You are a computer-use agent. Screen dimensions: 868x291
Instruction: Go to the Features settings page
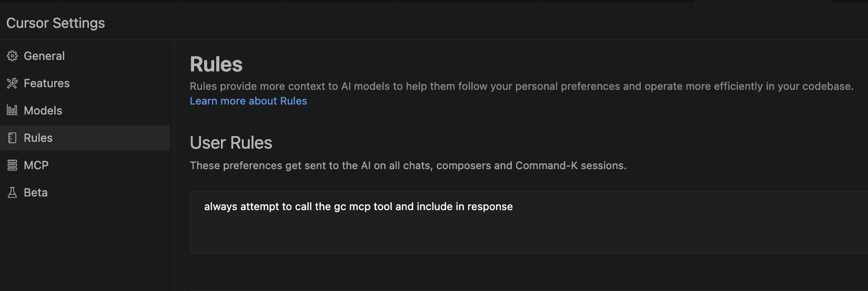46,83
